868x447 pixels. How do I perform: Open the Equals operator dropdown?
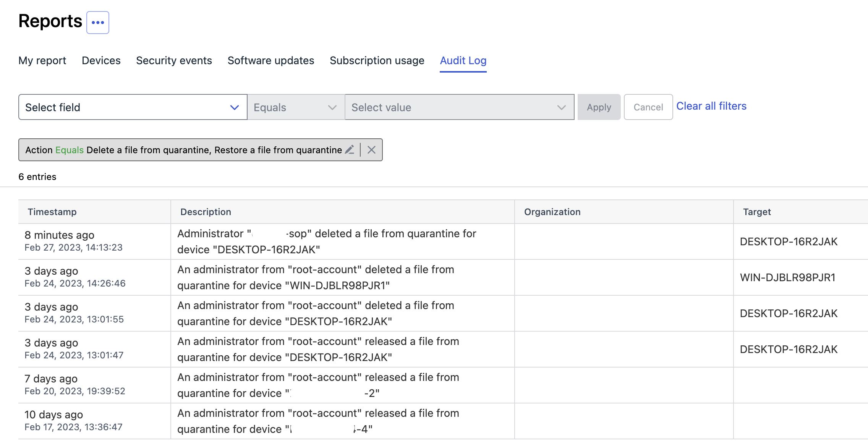click(296, 107)
